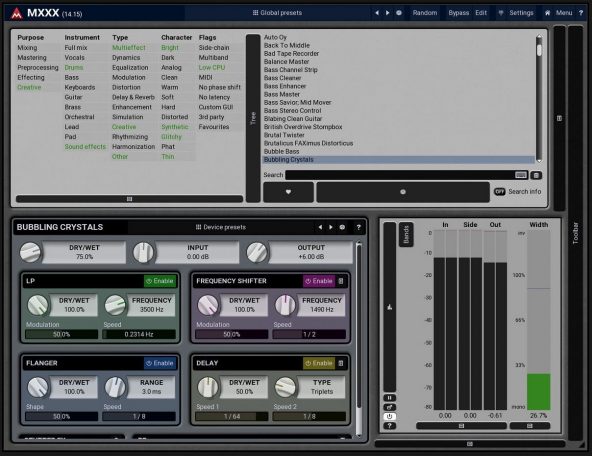Image resolution: width=592 pixels, height=456 pixels.
Task: Open the Device presets dropdown
Action: coord(221,227)
